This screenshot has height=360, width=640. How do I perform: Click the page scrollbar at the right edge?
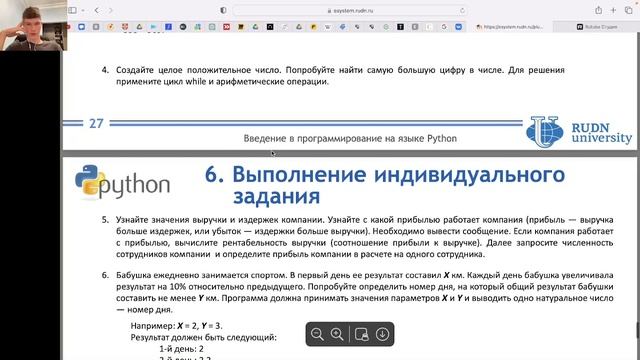pyautogui.click(x=638, y=330)
